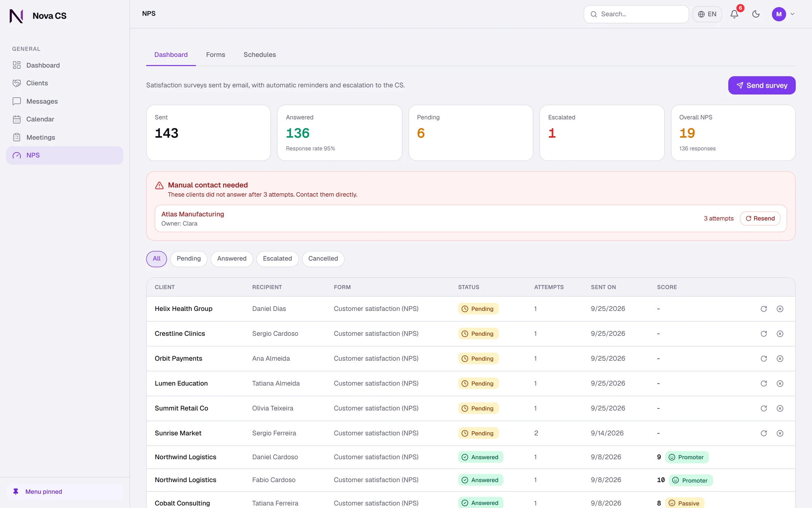812x508 pixels.
Task: Go to Clients in sidebar
Action: tap(65, 83)
